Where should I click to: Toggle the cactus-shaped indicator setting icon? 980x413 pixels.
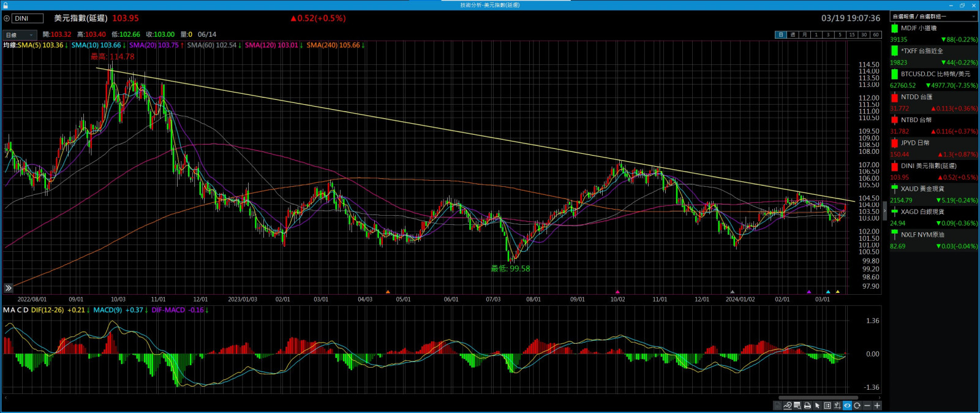point(837,406)
